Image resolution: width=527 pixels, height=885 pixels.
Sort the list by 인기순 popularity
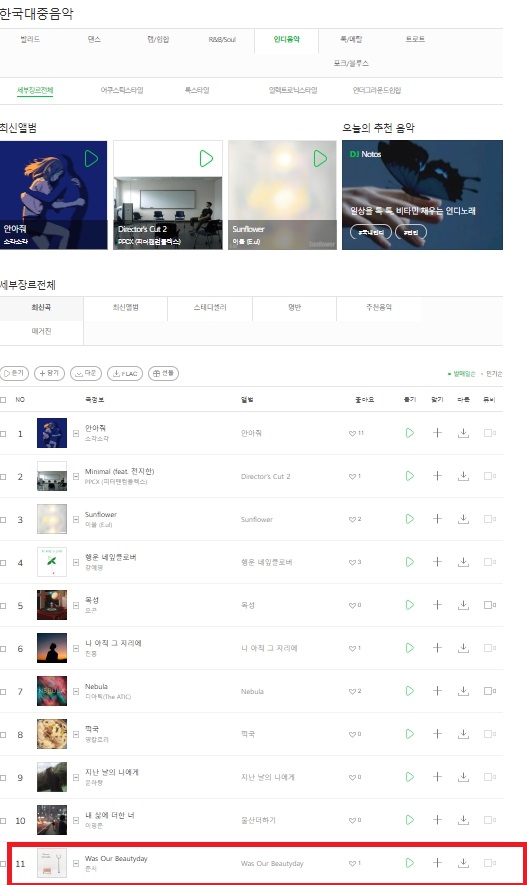pyautogui.click(x=493, y=374)
